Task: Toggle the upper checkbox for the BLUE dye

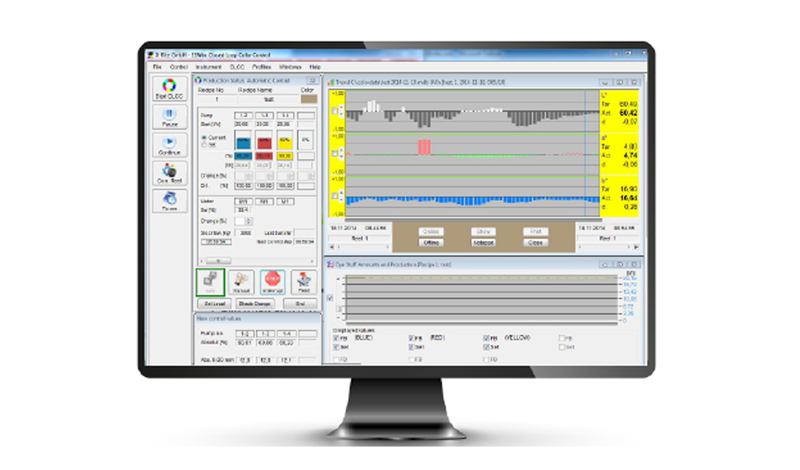Action: (336, 338)
